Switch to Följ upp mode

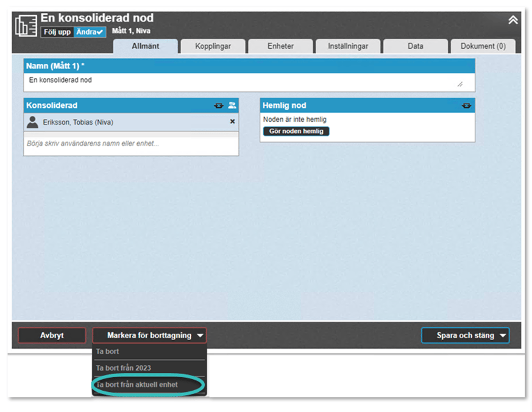pyautogui.click(x=57, y=32)
